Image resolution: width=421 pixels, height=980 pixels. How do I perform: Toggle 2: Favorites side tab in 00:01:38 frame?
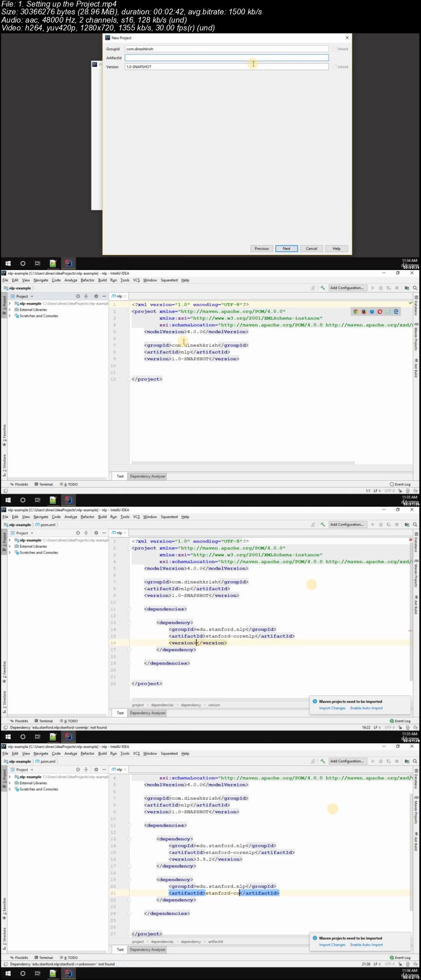5,672
